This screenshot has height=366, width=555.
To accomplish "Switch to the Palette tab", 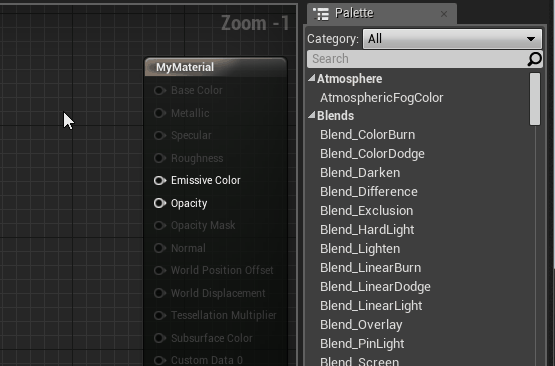I will 354,13.
